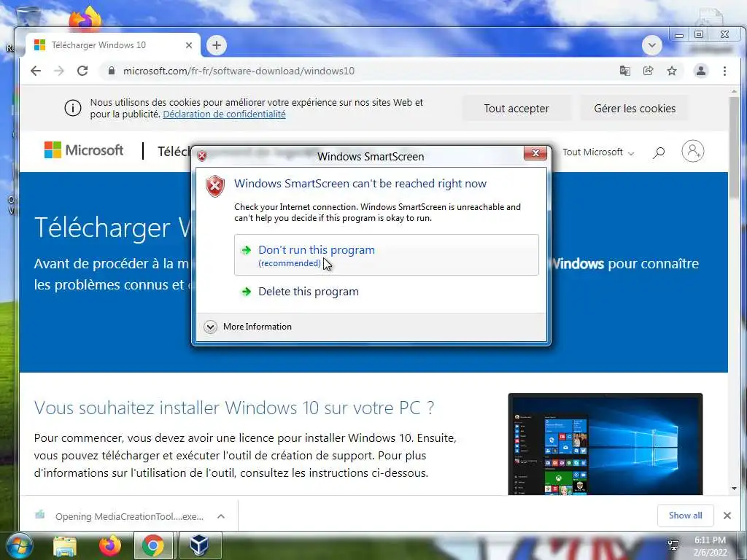Image resolution: width=747 pixels, height=560 pixels.
Task: Click the SmartScreen title bar shield icon
Action: click(x=202, y=156)
